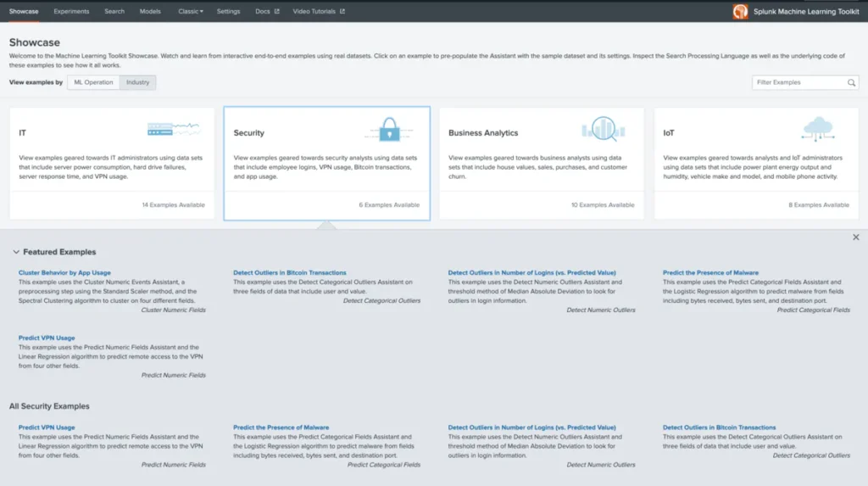The width and height of the screenshot is (868, 486).
Task: Click the search magnifier icon in filter
Action: click(851, 82)
